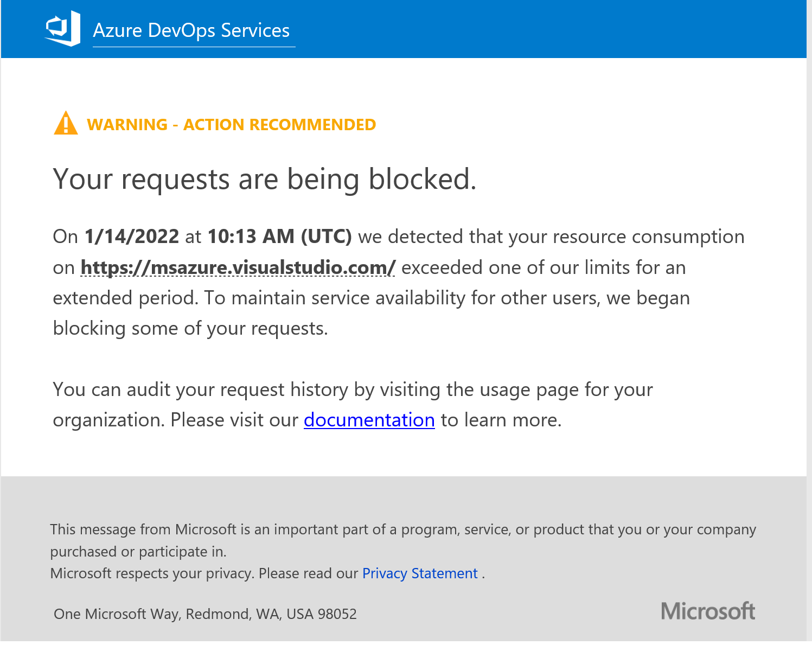Click the bold date 1/14/2022

coord(132,237)
